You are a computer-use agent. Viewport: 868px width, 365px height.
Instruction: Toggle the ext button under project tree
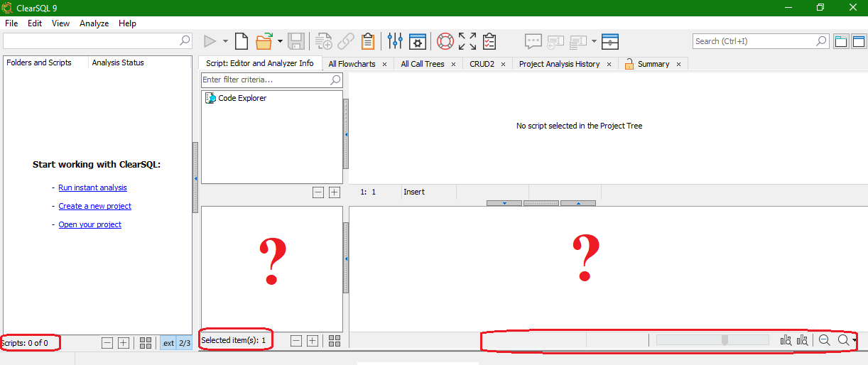point(168,343)
